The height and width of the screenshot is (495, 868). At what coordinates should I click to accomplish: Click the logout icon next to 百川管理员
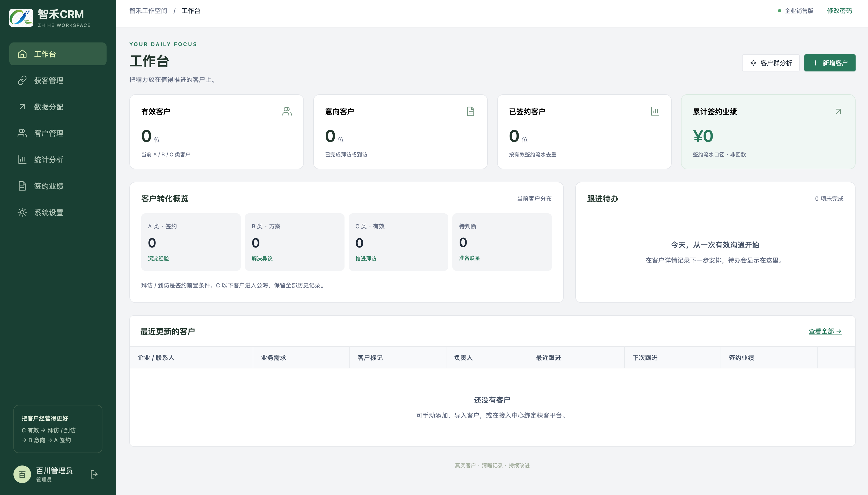pyautogui.click(x=94, y=474)
